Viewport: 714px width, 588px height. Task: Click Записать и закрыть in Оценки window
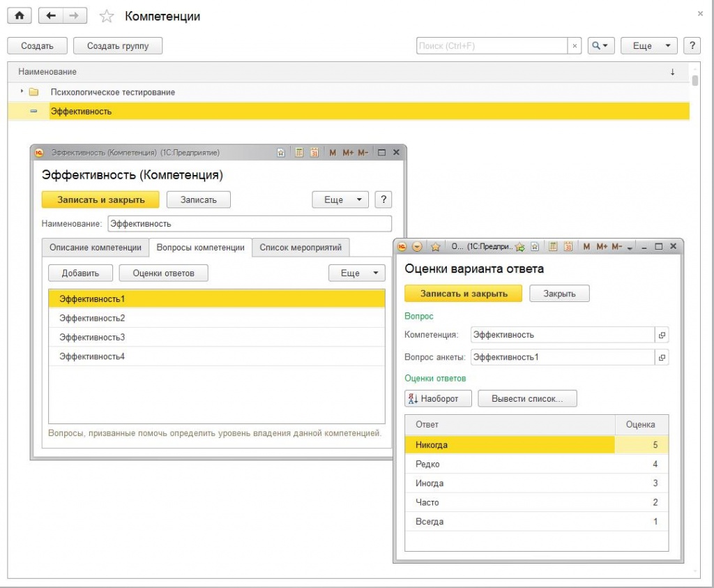tap(464, 294)
